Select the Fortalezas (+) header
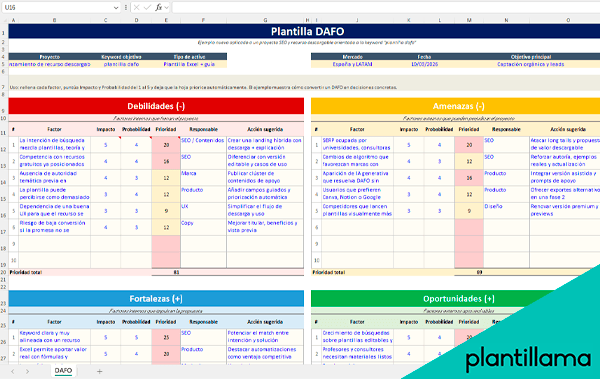This screenshot has width=600, height=379. [156, 299]
